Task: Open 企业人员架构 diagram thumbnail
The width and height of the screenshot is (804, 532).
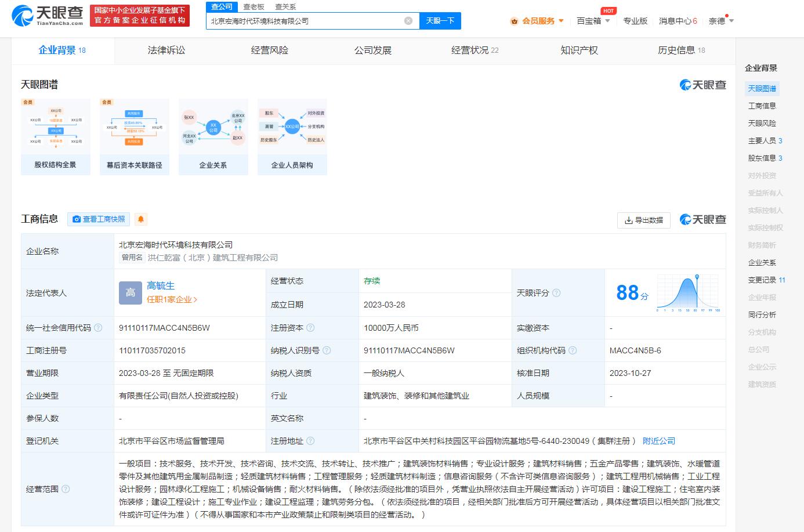Action: (292, 137)
